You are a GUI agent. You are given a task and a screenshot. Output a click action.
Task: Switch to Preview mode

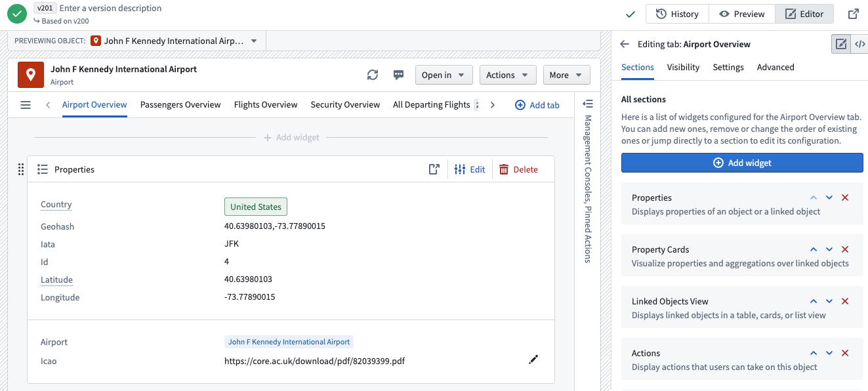pos(742,14)
